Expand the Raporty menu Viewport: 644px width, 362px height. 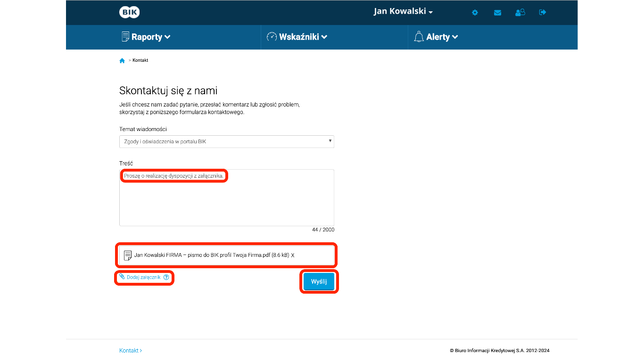click(x=146, y=37)
